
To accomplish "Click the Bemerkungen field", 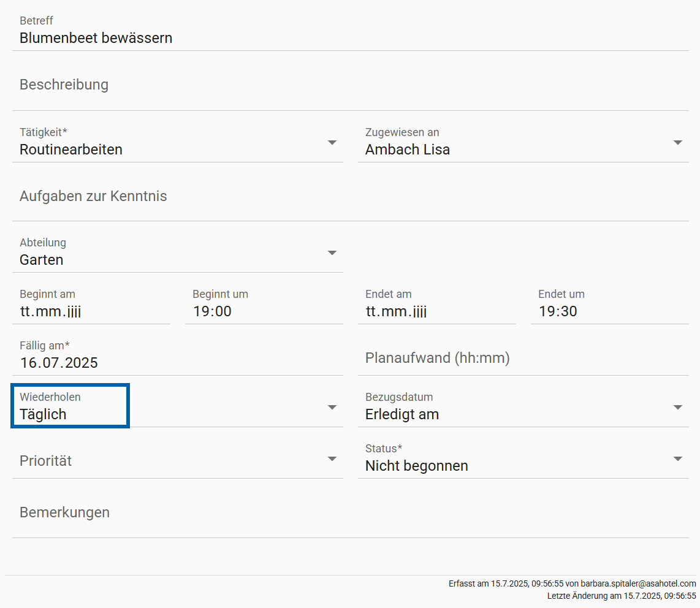I will point(349,513).
